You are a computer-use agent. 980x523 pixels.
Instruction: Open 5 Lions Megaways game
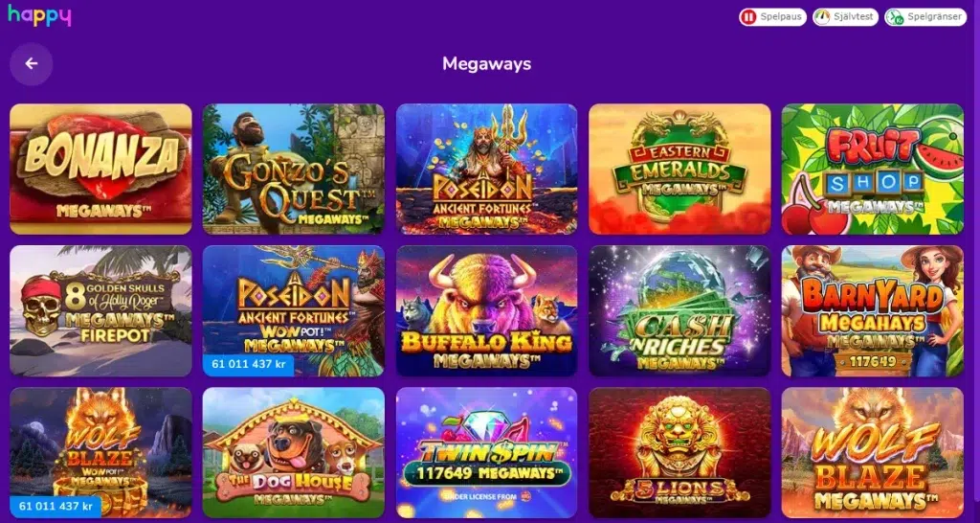[x=679, y=453]
